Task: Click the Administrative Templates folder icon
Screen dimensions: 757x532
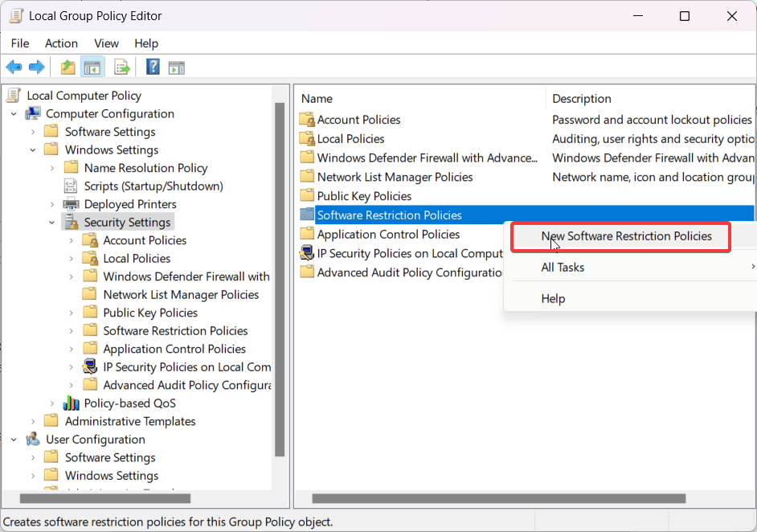Action: tap(51, 421)
